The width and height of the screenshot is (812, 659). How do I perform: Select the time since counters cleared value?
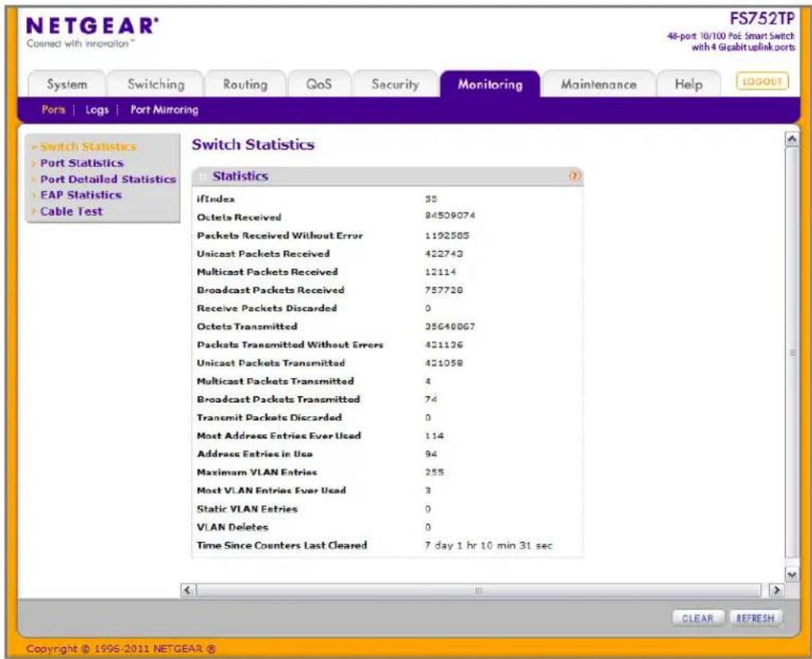[x=489, y=545]
